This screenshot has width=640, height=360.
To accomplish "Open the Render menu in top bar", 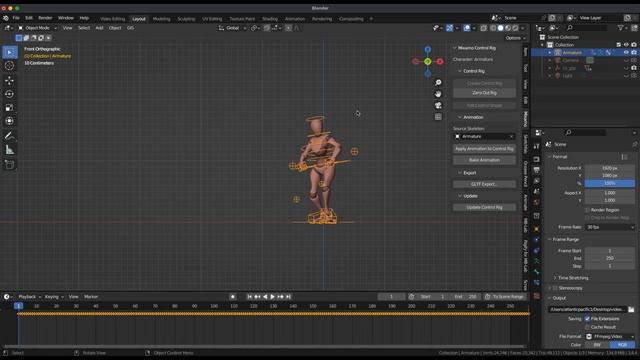I will pyautogui.click(x=45, y=18).
